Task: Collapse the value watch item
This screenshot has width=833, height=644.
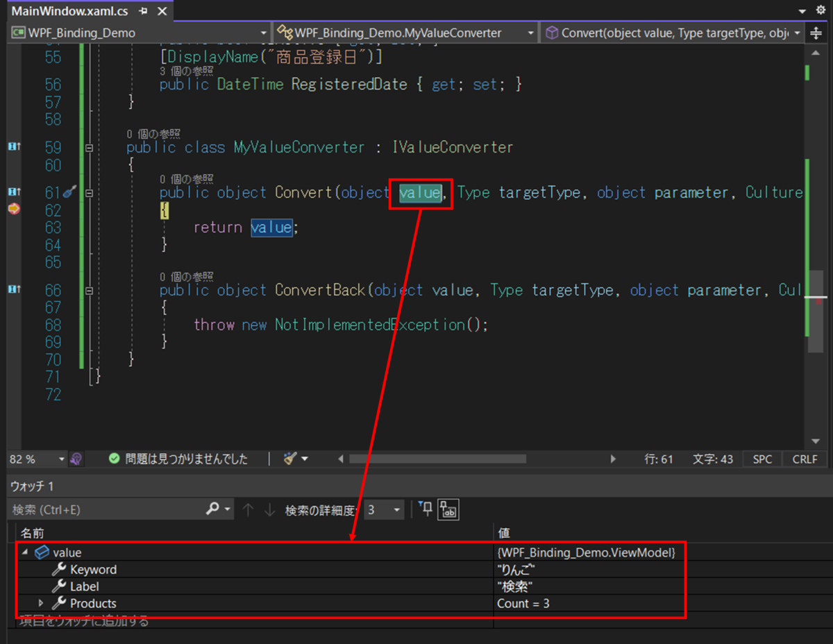Action: (x=25, y=552)
